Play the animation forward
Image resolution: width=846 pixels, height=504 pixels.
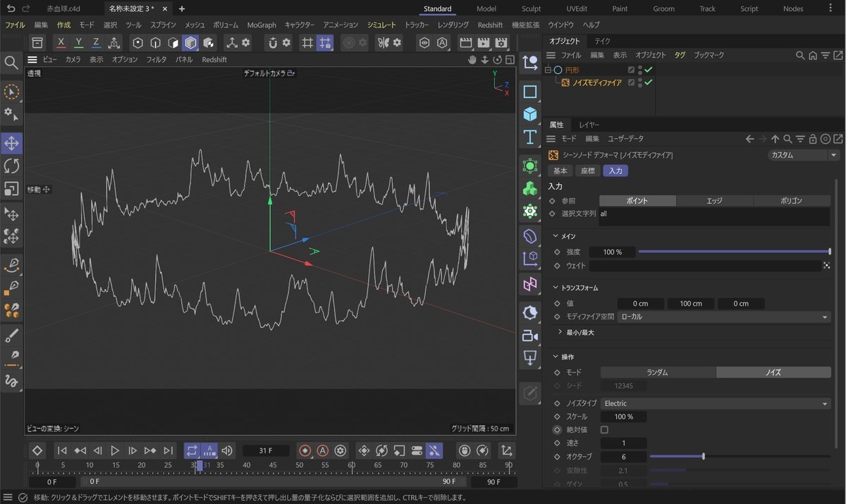coord(115,450)
